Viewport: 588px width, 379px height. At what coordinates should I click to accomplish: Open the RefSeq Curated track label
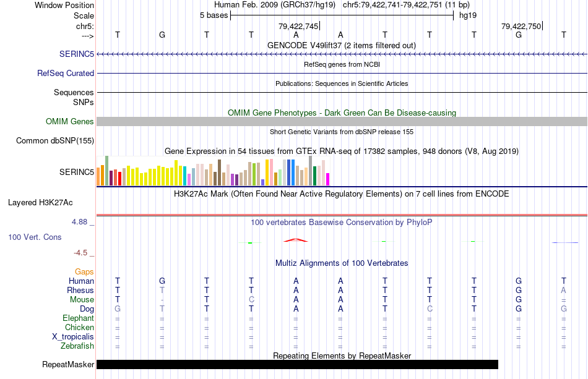tap(66, 73)
